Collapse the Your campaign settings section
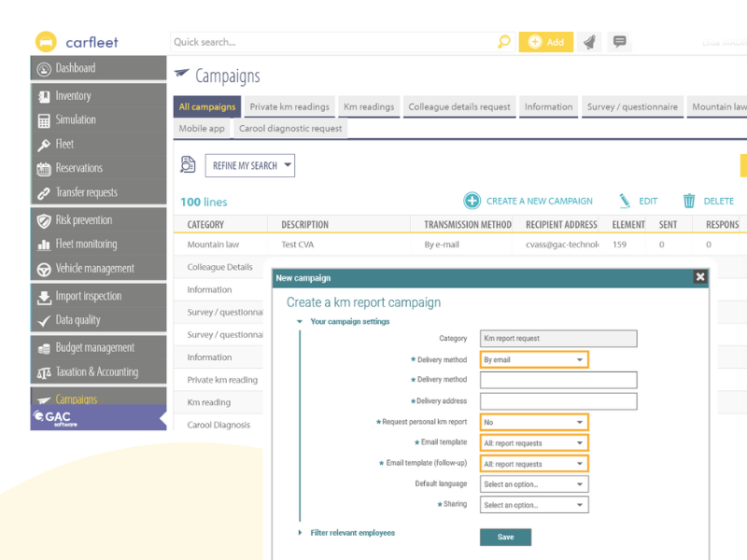The image size is (747, 560). click(300, 322)
